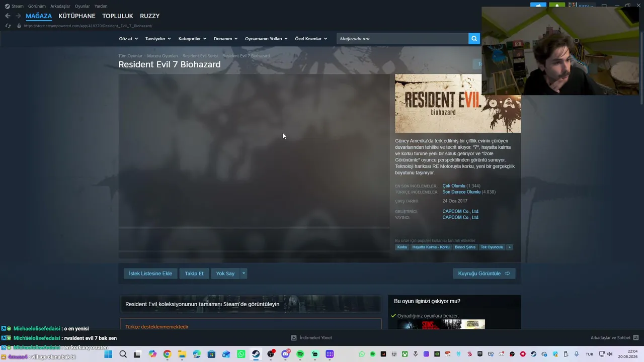The image size is (644, 362).
Task: Open Spotify from the taskbar
Action: pos(300,354)
